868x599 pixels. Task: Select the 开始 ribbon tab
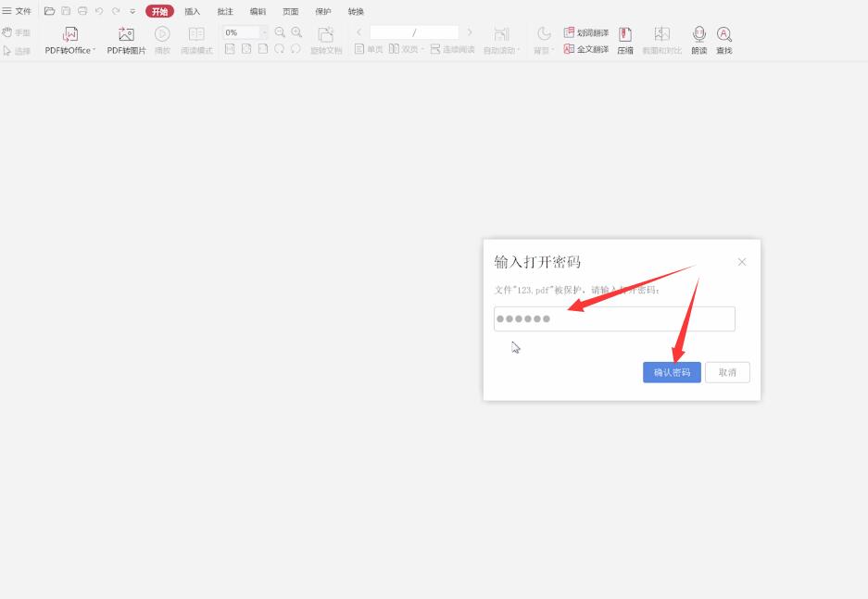click(159, 12)
